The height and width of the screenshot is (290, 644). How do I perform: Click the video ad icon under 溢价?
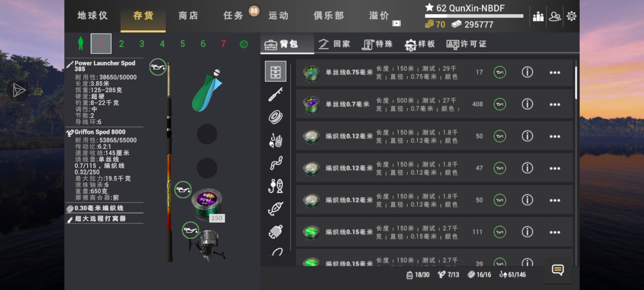point(396,24)
